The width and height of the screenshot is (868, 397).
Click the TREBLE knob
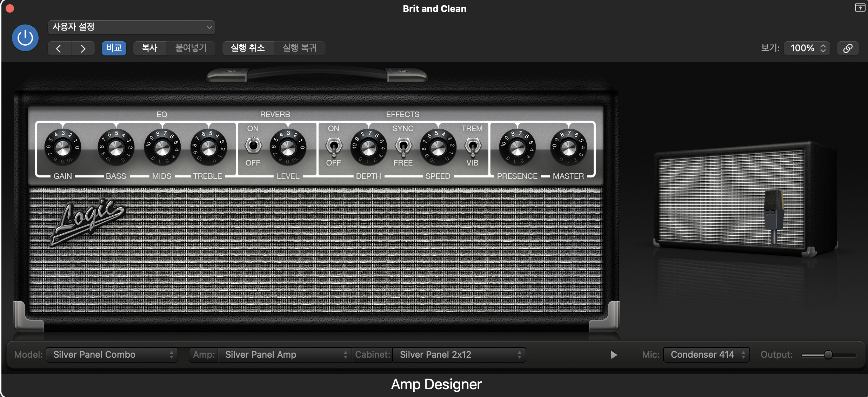click(208, 148)
